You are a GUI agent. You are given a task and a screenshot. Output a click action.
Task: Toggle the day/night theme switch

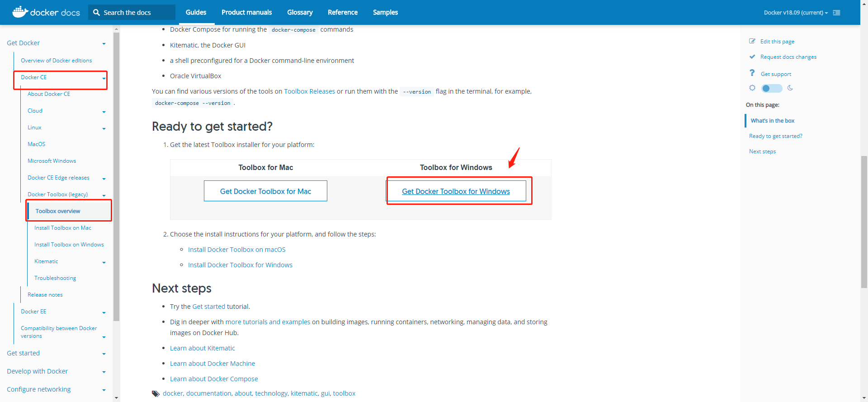(771, 89)
